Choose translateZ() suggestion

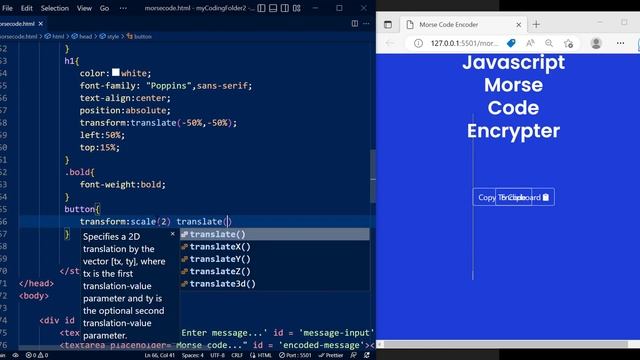coord(275,271)
